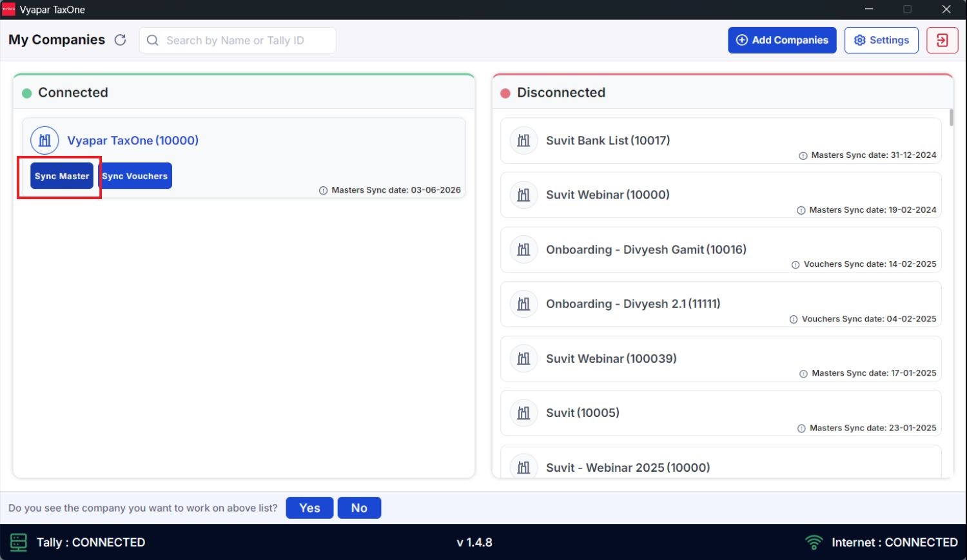
Task: Click Suvit Bank List building icon
Action: [x=523, y=140]
